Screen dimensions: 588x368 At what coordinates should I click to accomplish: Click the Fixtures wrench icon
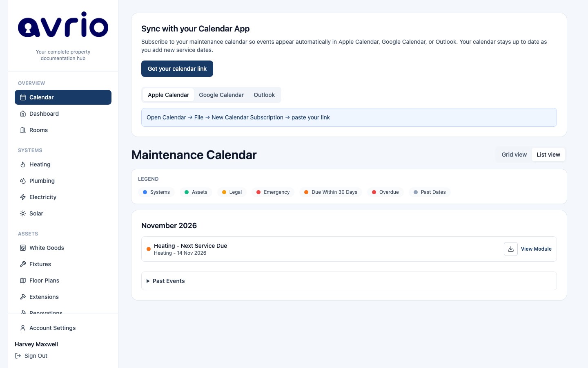[23, 264]
